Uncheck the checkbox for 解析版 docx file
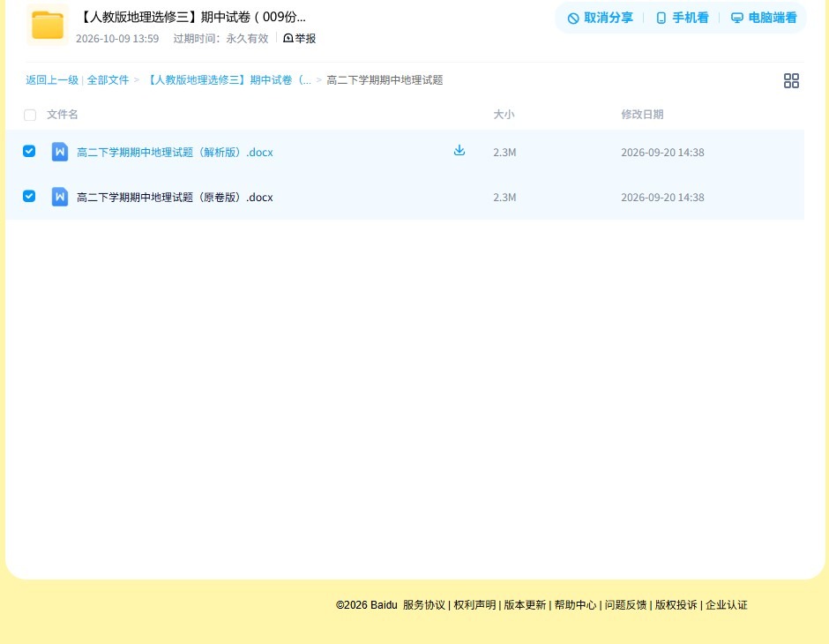This screenshot has width=829, height=644. coord(29,151)
